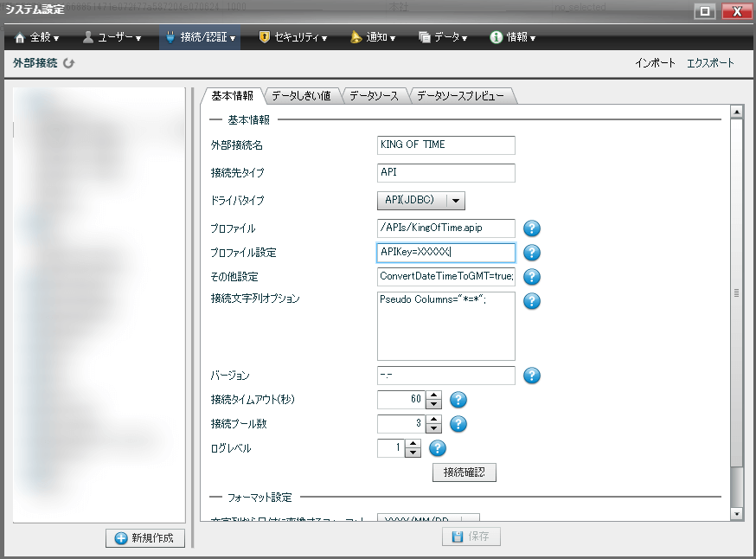Viewport: 756px width, 559px height.
Task: Open help for 接続プール数
Action: [458, 423]
